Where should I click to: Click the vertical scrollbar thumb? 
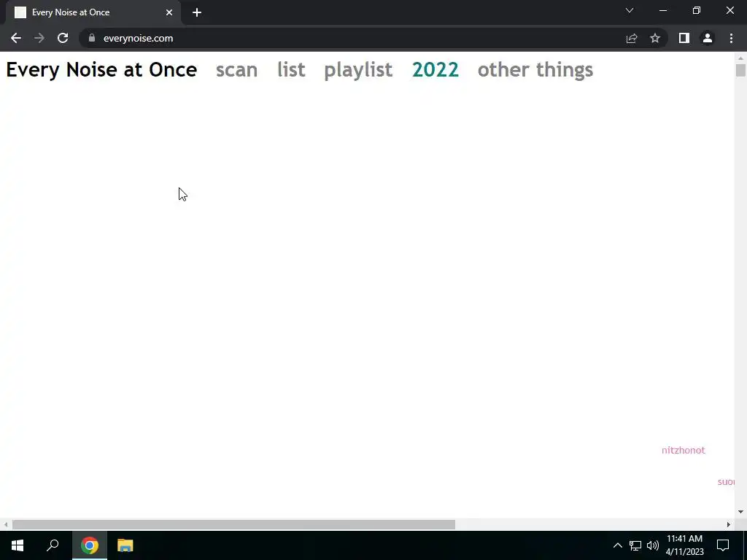coord(740,70)
